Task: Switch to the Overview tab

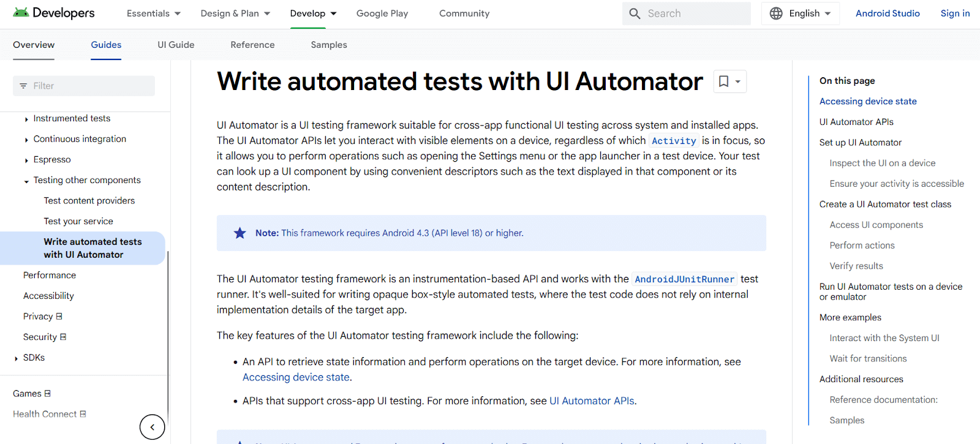Action: (34, 45)
